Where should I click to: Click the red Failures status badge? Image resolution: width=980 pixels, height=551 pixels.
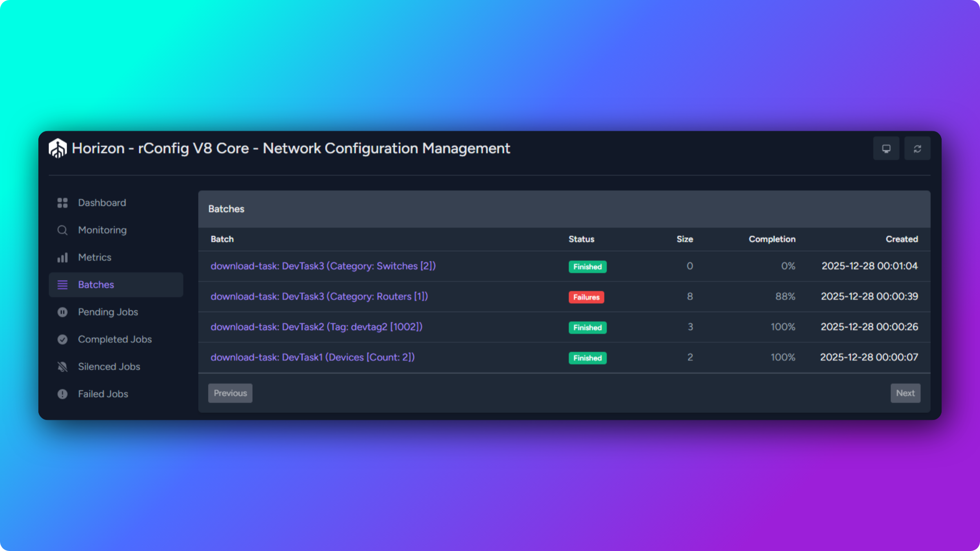(586, 297)
